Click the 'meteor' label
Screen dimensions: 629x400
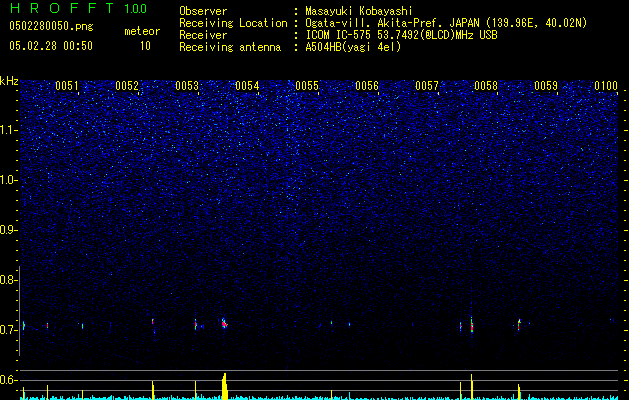point(142,31)
